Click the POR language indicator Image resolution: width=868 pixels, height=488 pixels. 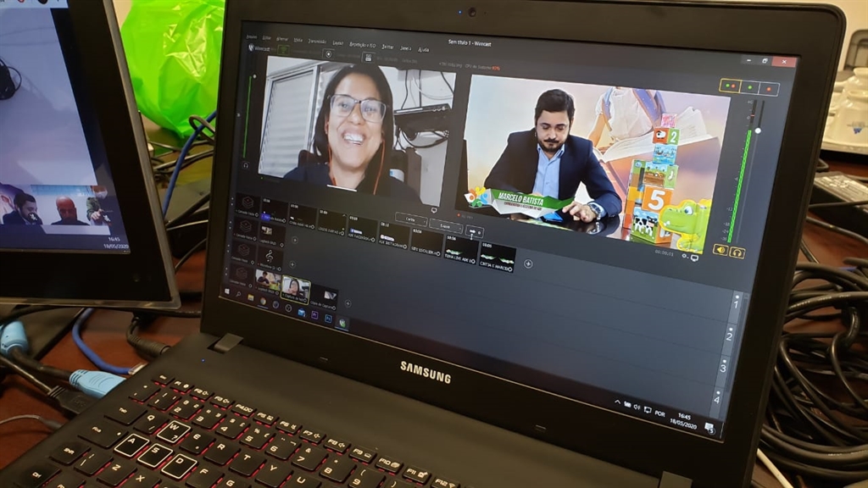(x=659, y=413)
